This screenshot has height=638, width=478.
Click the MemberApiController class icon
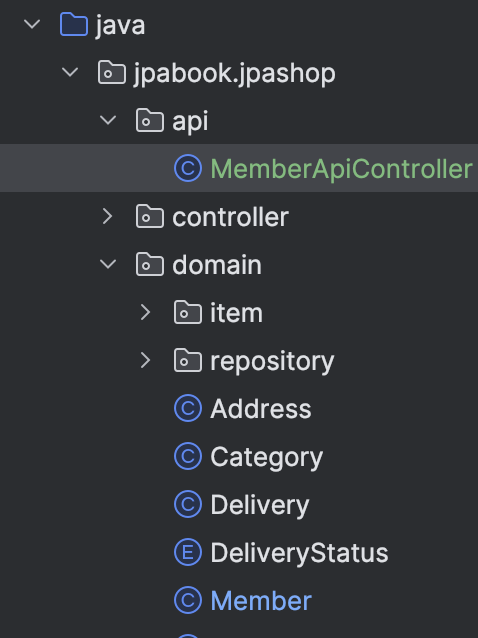click(x=188, y=168)
